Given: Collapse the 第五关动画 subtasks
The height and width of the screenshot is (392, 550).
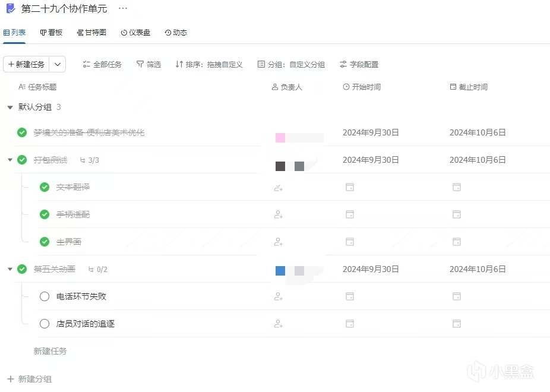Looking at the screenshot, I should (x=10, y=269).
